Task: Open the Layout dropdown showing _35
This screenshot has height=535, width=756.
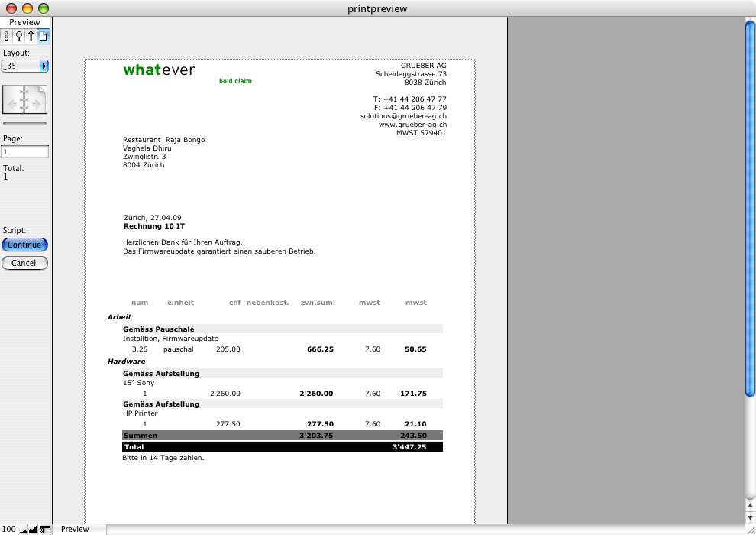Action: tap(24, 66)
